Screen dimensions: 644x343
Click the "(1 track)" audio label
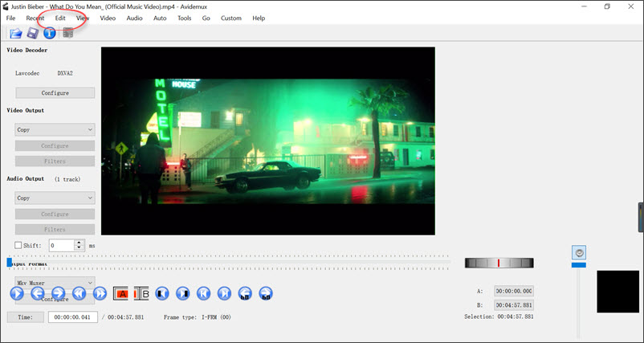click(x=67, y=179)
